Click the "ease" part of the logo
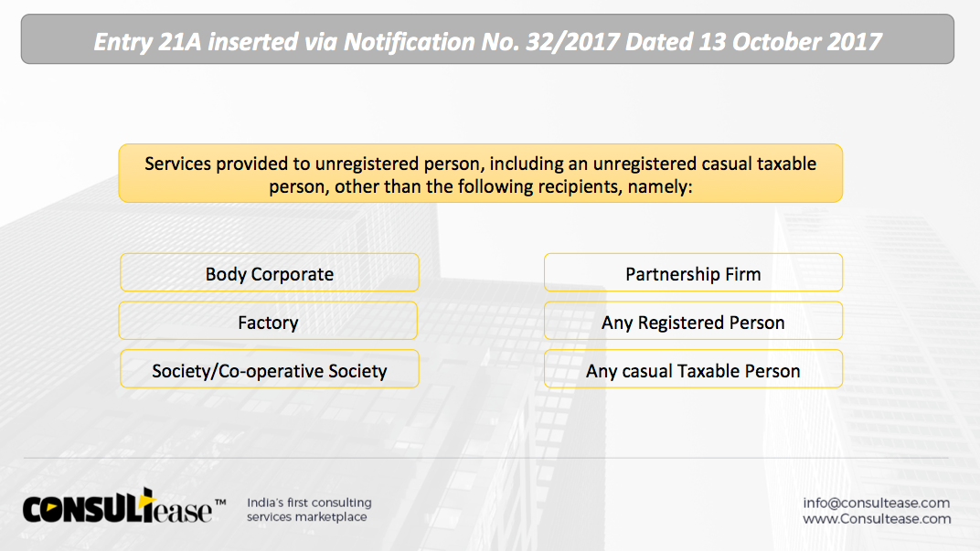The height and width of the screenshot is (551, 980). pyautogui.click(x=183, y=511)
